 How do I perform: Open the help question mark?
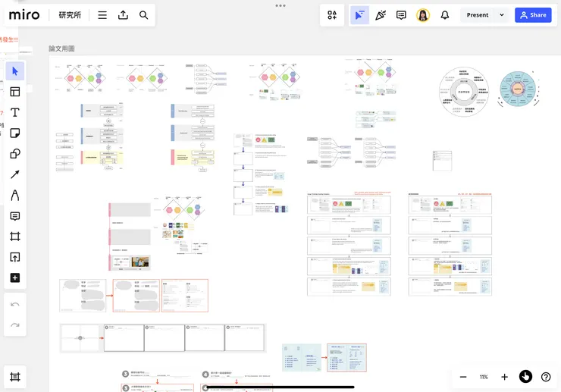(x=546, y=377)
